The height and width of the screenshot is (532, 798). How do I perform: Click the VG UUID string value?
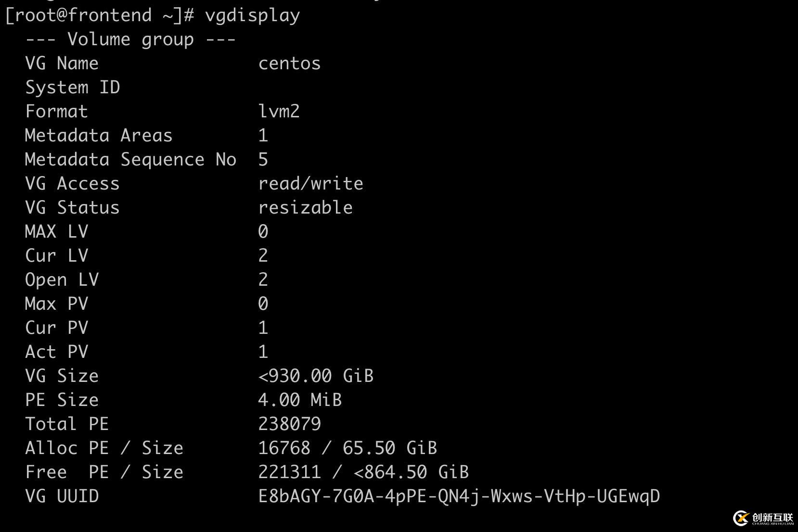pos(459,496)
